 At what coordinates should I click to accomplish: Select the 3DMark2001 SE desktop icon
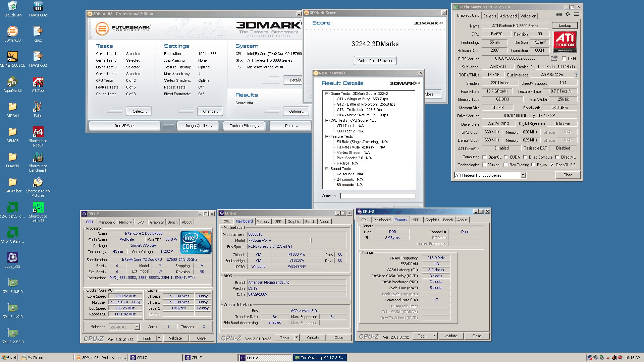tap(12, 59)
